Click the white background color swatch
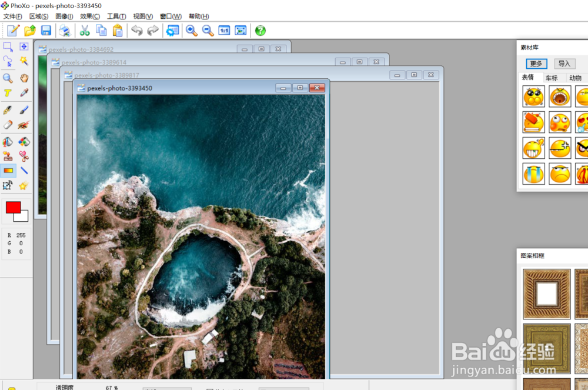The image size is (588, 390). pos(24,216)
